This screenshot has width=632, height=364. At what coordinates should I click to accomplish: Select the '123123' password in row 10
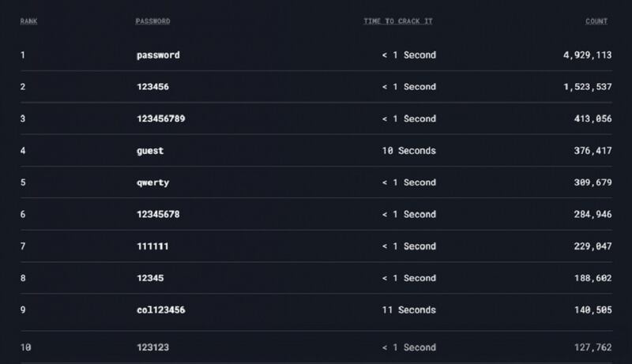coord(152,347)
